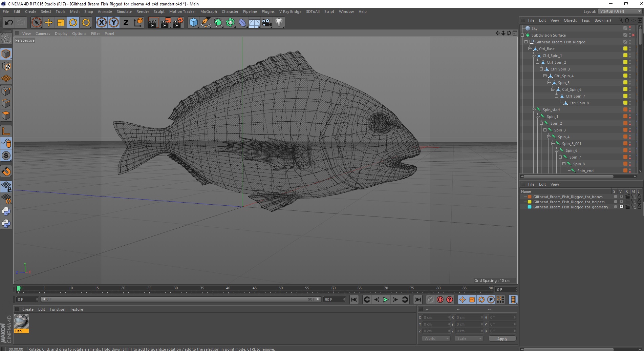Open the Character menu

pos(230,12)
